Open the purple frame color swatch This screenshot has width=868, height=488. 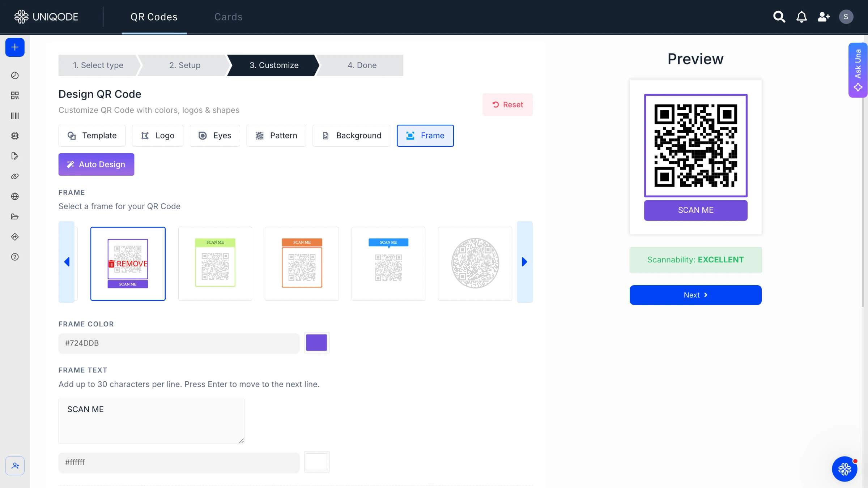pyautogui.click(x=316, y=343)
